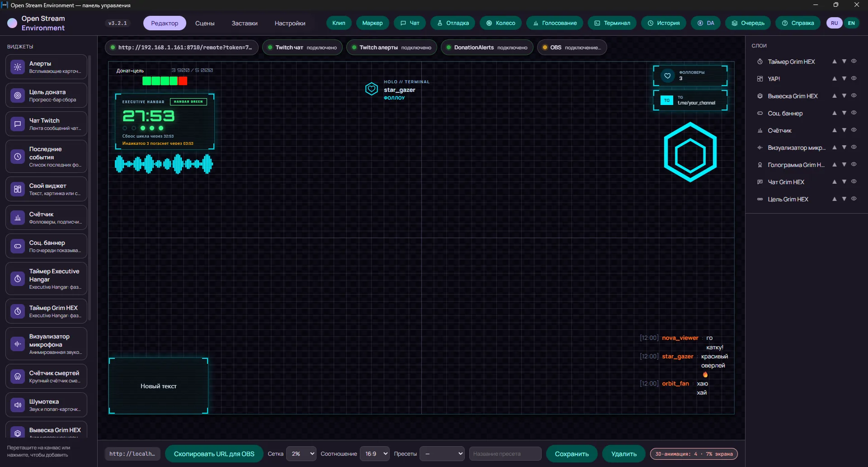
Task: Move Вывеска Grim HEX layer up
Action: click(835, 96)
